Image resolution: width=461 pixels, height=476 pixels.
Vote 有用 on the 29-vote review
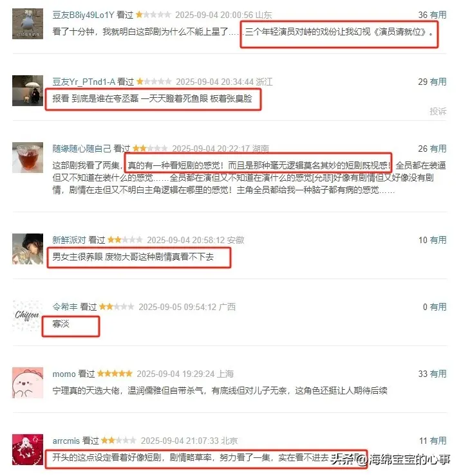coord(438,82)
